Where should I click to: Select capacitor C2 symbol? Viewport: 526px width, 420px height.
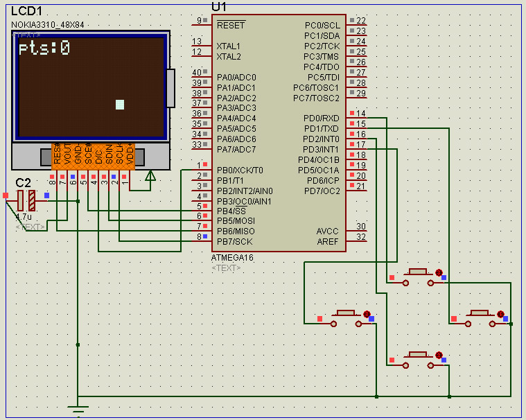[x=26, y=200]
